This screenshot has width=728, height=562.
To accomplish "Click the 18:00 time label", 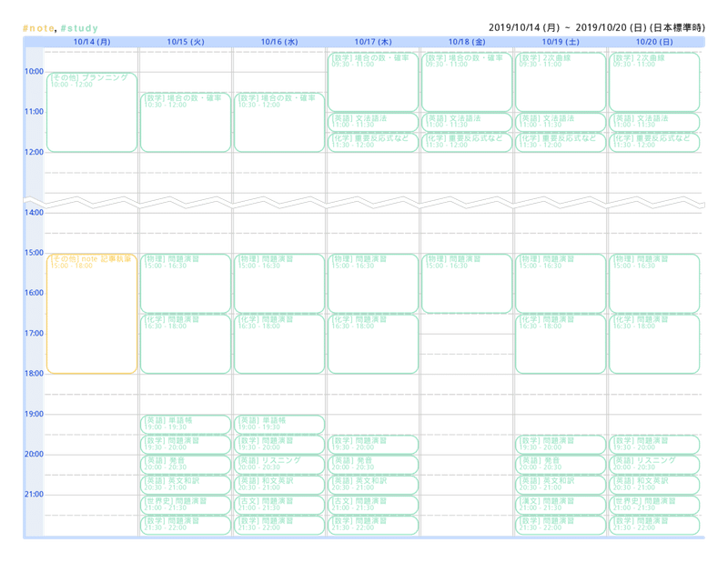I will point(34,374).
